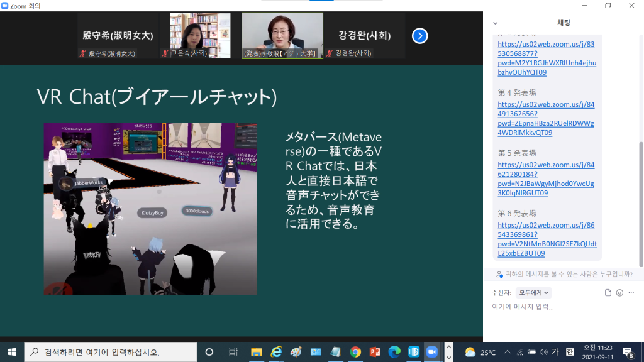Image resolution: width=644 pixels, height=362 pixels.
Task: Open PowerPoint from taskbar
Action: (x=375, y=352)
